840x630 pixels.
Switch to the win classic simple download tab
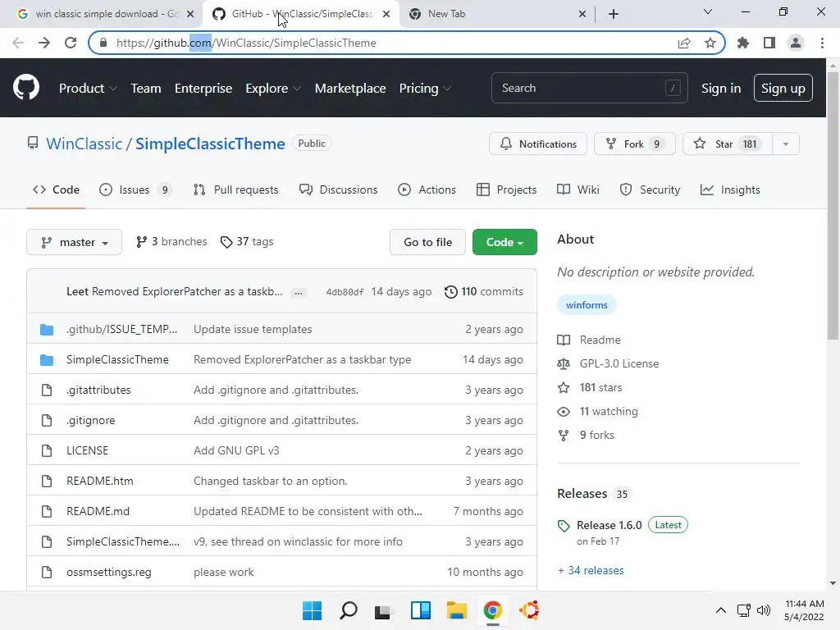tap(105, 14)
